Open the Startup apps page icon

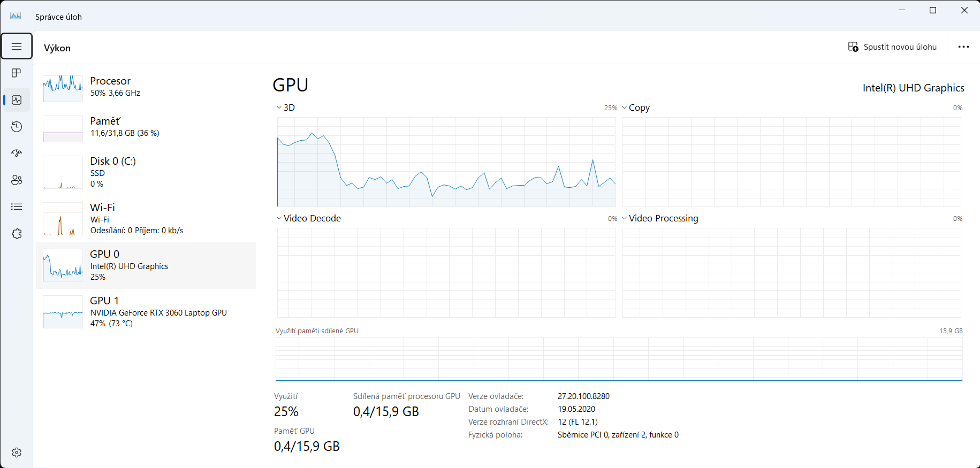click(x=17, y=154)
